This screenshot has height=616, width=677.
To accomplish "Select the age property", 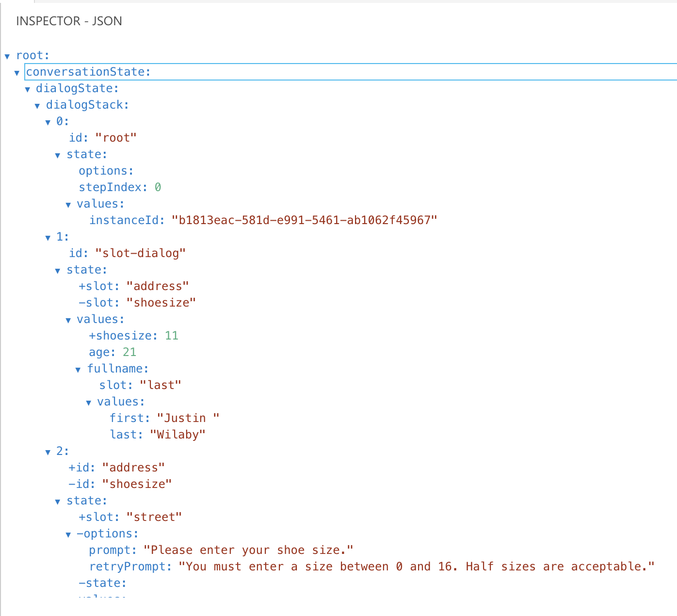I will [x=101, y=352].
